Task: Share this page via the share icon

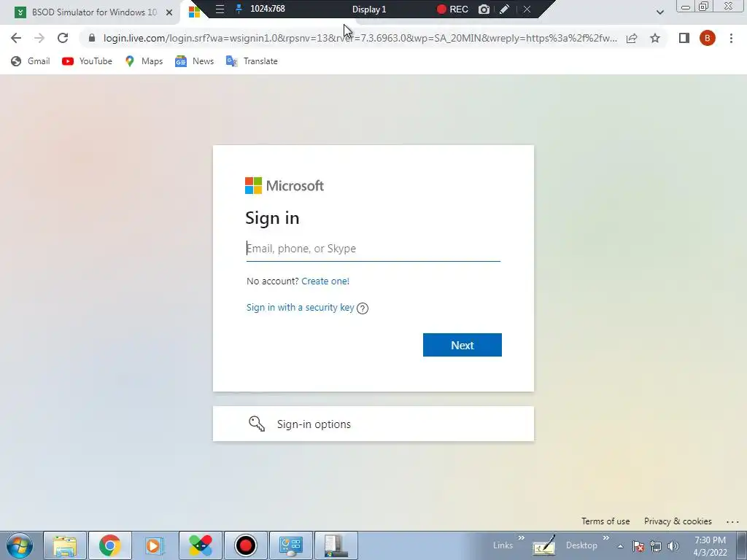Action: pos(632,38)
